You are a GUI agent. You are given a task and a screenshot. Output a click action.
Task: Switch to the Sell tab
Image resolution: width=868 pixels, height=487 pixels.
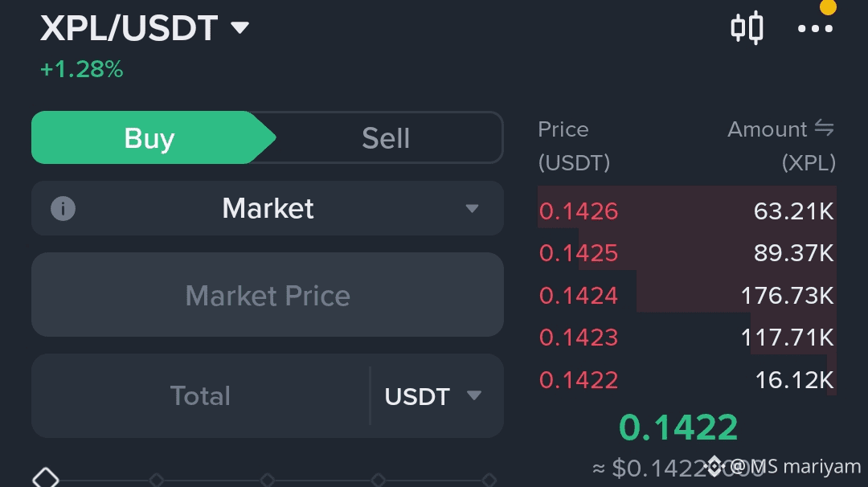coord(386,137)
